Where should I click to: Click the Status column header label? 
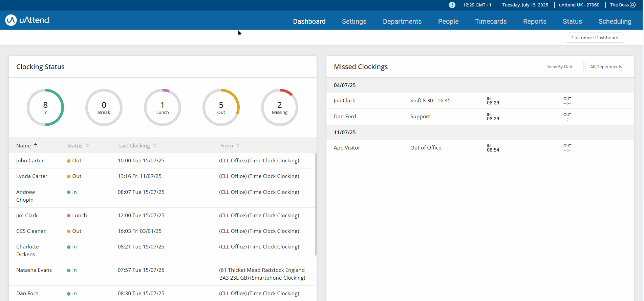tap(75, 145)
